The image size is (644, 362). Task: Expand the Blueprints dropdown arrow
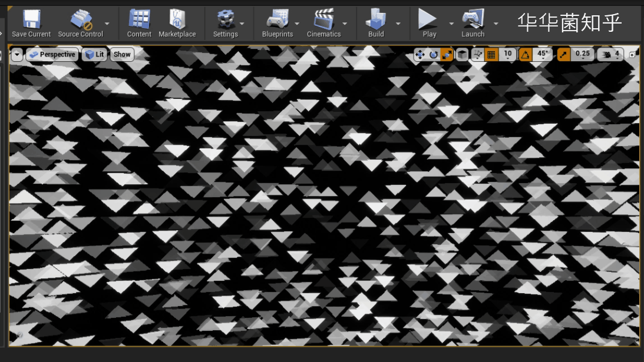[297, 24]
